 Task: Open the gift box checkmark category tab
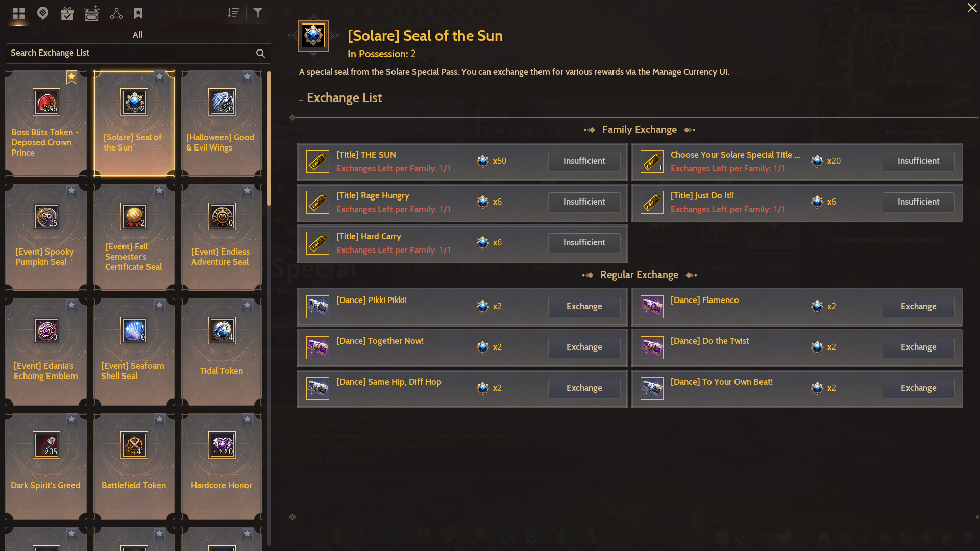point(67,13)
